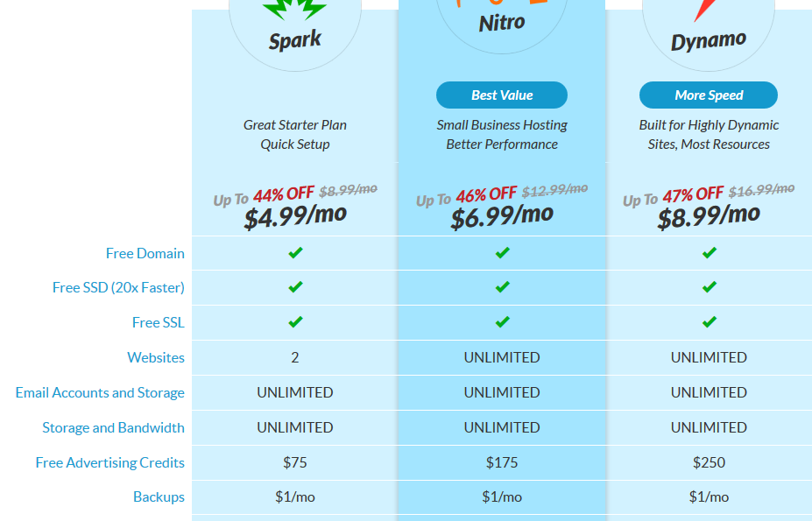Image resolution: width=812 pixels, height=521 pixels.
Task: Open the Free SSD (20x Faster) link
Action: (118, 288)
